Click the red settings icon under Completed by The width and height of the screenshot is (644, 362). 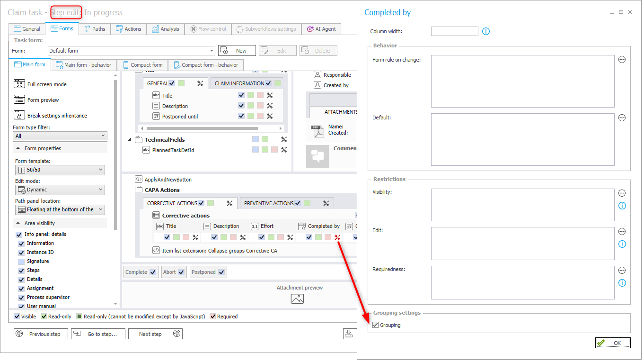tap(337, 237)
